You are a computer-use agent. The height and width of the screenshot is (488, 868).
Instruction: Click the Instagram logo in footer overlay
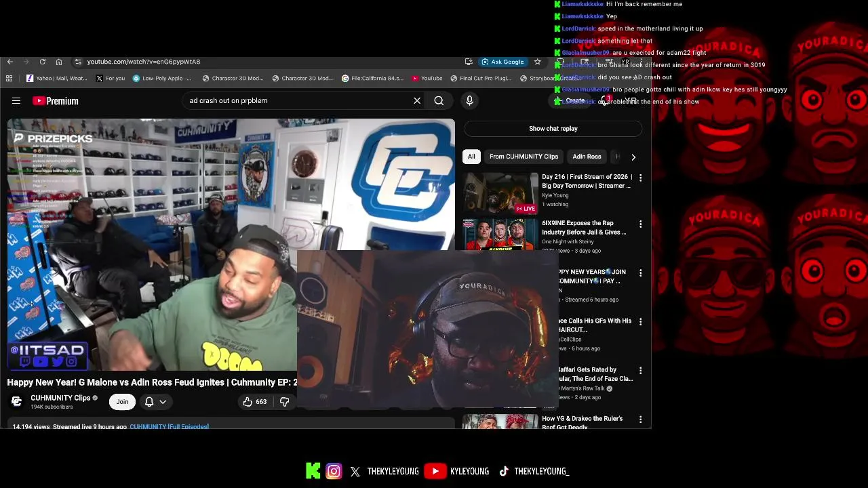(334, 471)
